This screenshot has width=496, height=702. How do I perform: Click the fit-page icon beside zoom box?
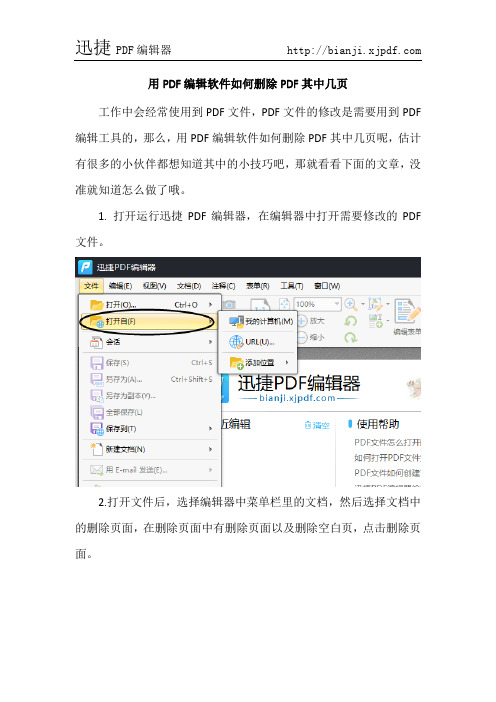284,304
